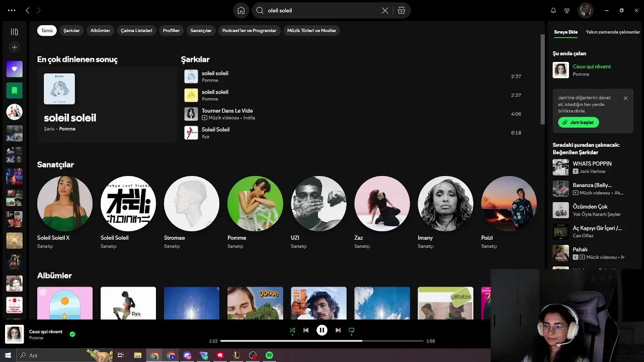This screenshot has height=362, width=644.
Task: Switch to Yakın zamanda çalınanlar tab
Action: [613, 32]
